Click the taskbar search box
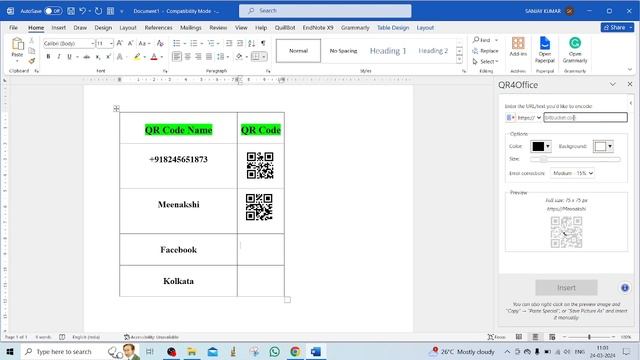Viewport: 640px width, 360px height. click(65, 351)
